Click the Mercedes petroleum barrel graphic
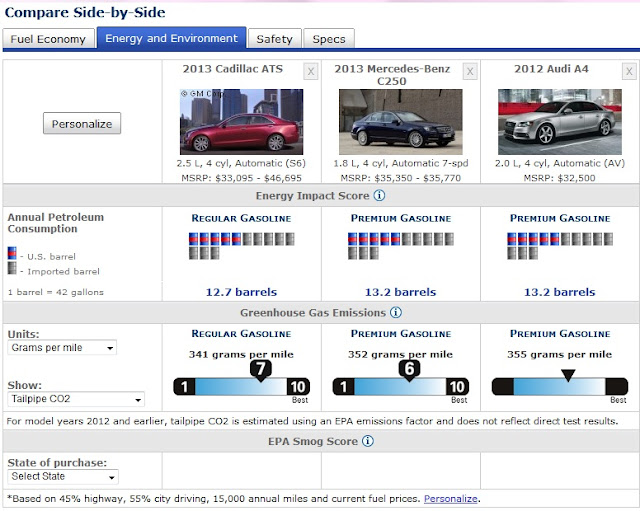Image resolution: width=640 pixels, height=511 pixels. click(401, 246)
